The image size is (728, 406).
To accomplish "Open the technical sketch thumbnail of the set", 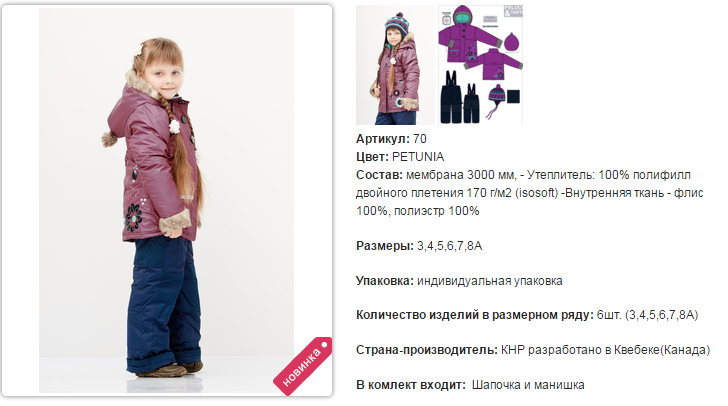I will pos(481,65).
